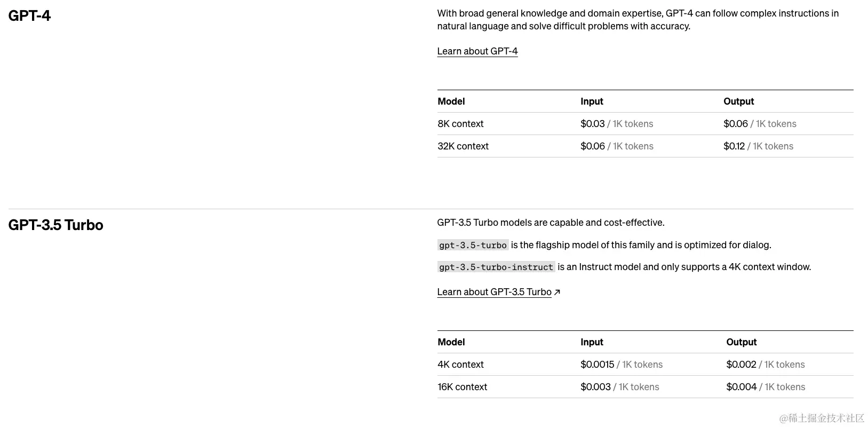Click the 32K context row label
The width and height of the screenshot is (868, 427).
pos(463,146)
